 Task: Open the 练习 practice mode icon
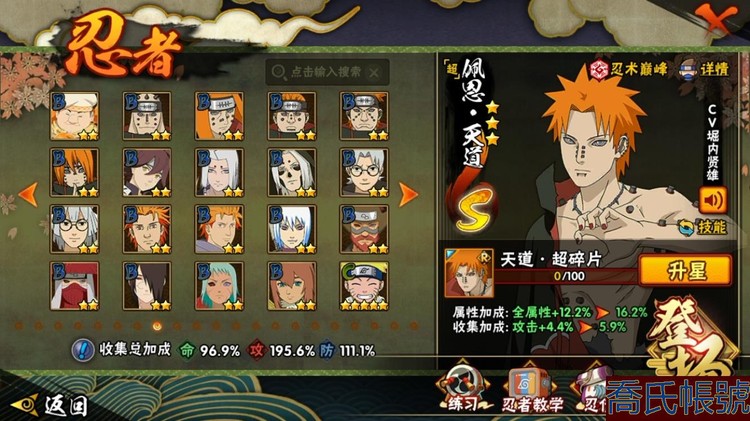(x=463, y=387)
